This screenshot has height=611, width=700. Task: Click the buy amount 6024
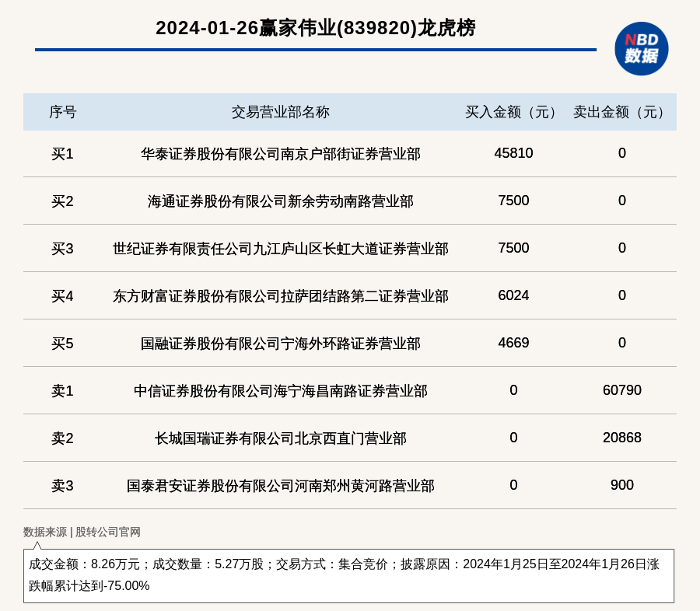click(513, 295)
